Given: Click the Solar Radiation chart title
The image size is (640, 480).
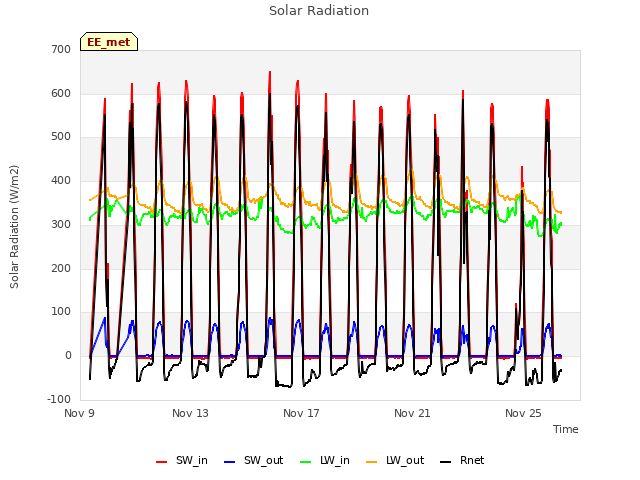Looking at the screenshot, I should point(319,11).
